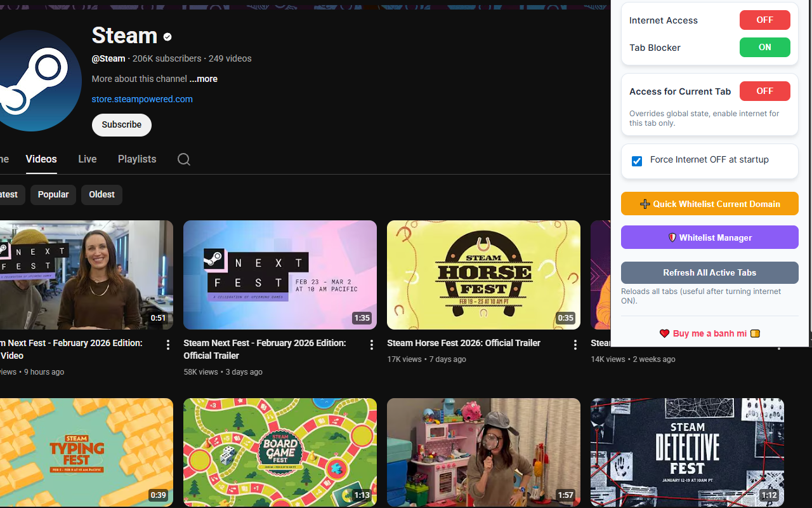812x508 pixels.
Task: Click the Overrides global state description text
Action: point(704,118)
